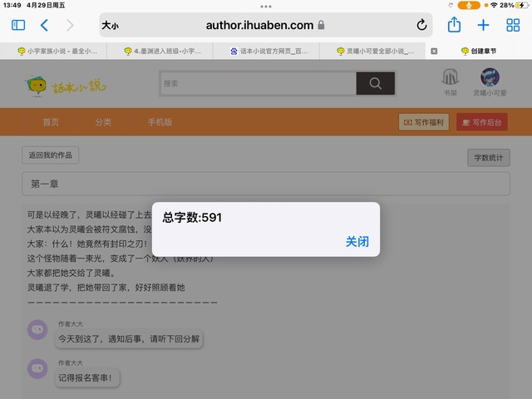Image resolution: width=532 pixels, height=399 pixels.
Task: Select 分类 in the navigation bar
Action: click(103, 122)
